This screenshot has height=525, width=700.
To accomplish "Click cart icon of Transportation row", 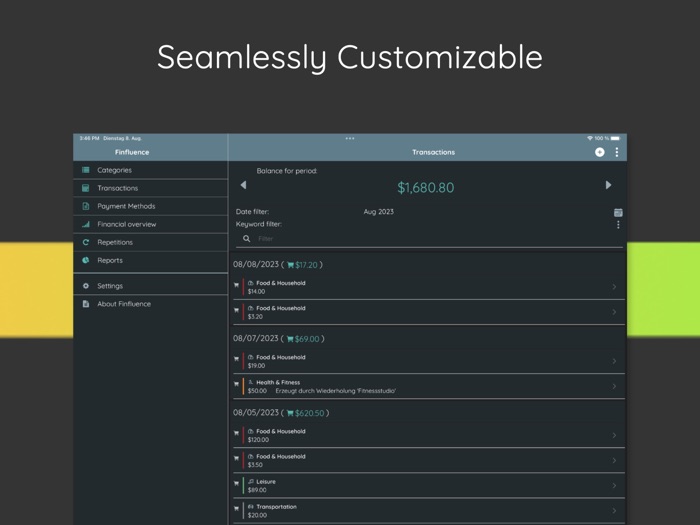I will click(237, 508).
